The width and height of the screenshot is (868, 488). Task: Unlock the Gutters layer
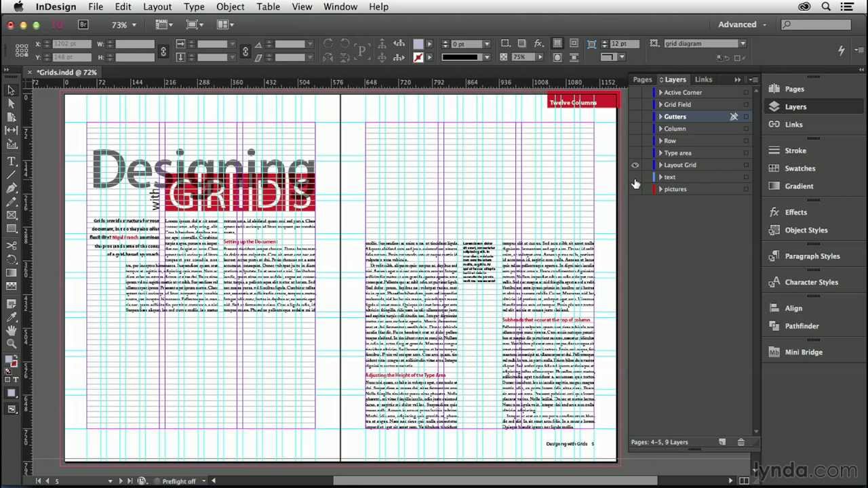(x=734, y=117)
